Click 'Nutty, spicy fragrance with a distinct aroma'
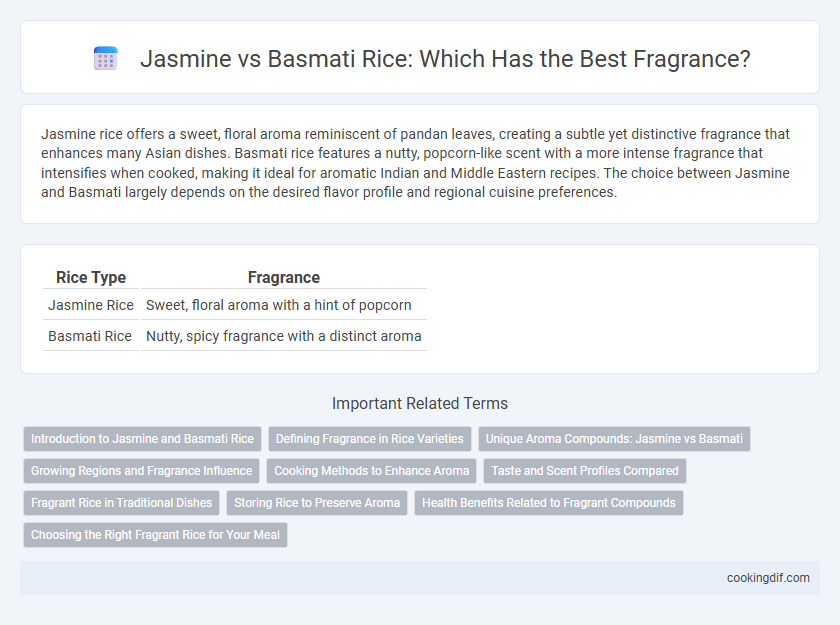 coord(283,336)
